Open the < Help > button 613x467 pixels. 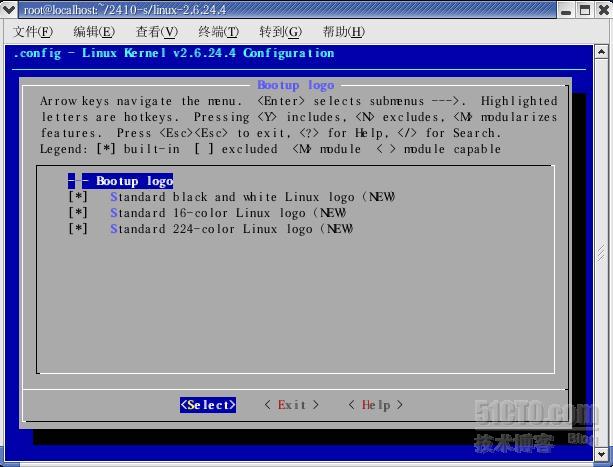click(x=375, y=405)
